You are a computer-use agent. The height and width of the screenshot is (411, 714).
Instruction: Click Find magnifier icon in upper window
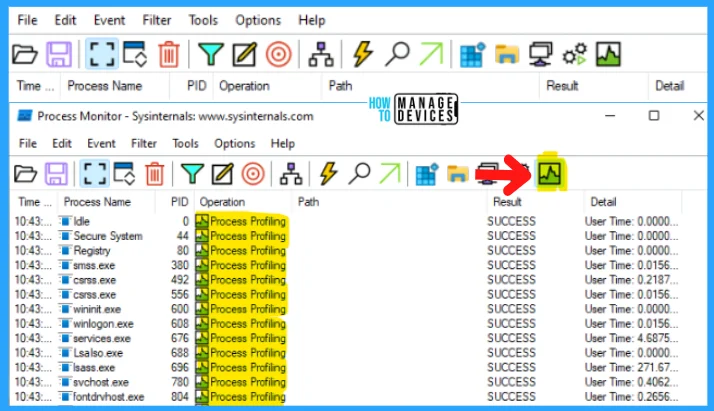click(x=397, y=54)
